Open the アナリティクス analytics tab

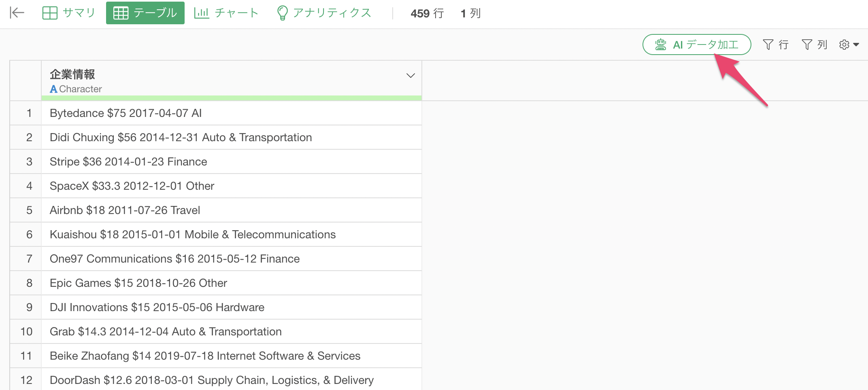coord(324,13)
